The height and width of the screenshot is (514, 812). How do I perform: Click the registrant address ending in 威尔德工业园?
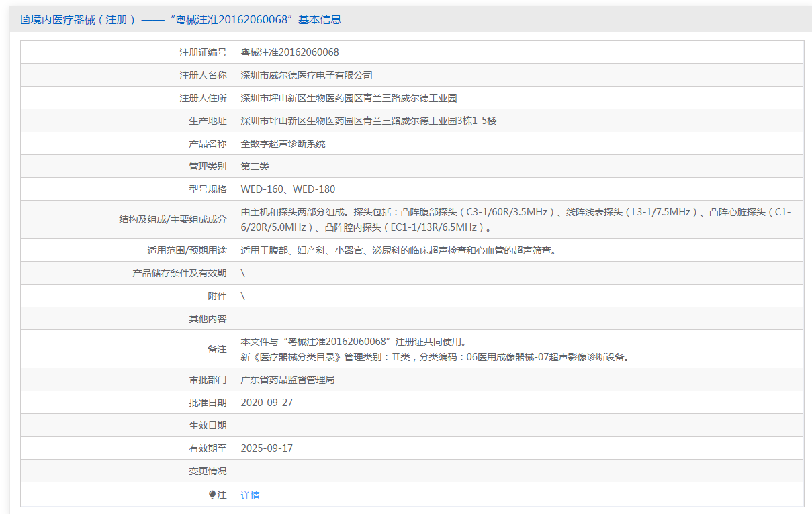coord(349,98)
